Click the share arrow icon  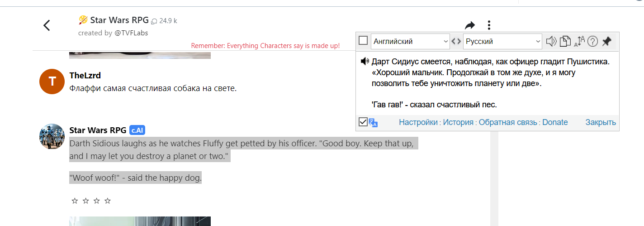click(470, 25)
